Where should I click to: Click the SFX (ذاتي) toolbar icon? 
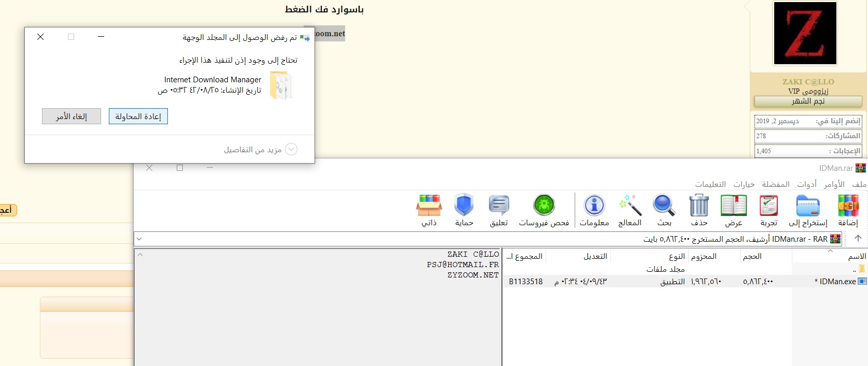pyautogui.click(x=429, y=206)
